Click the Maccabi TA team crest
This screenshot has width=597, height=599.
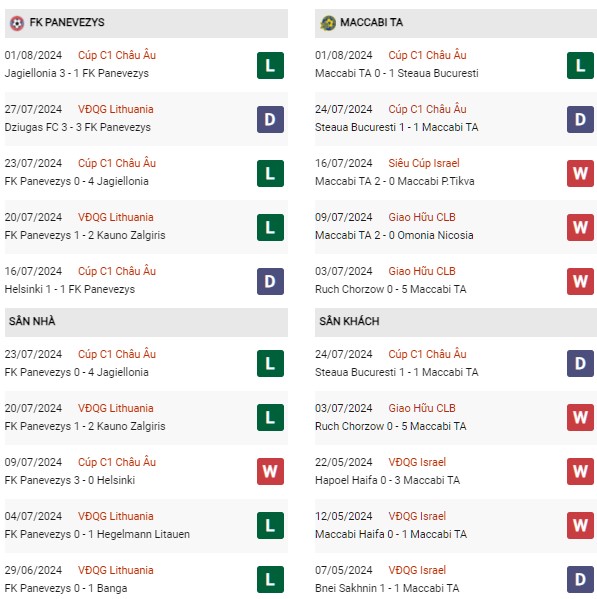[x=328, y=23]
